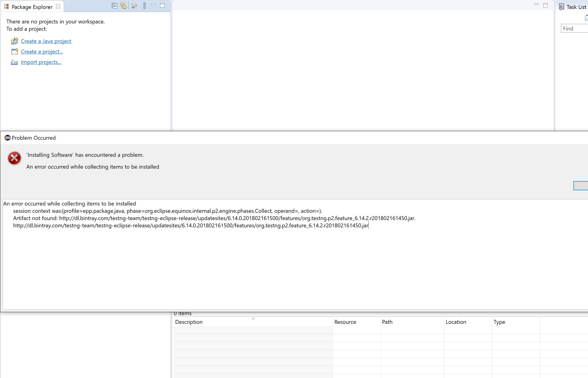The image size is (588, 378).
Task: Click the Java project wizard icon
Action: tap(15, 41)
